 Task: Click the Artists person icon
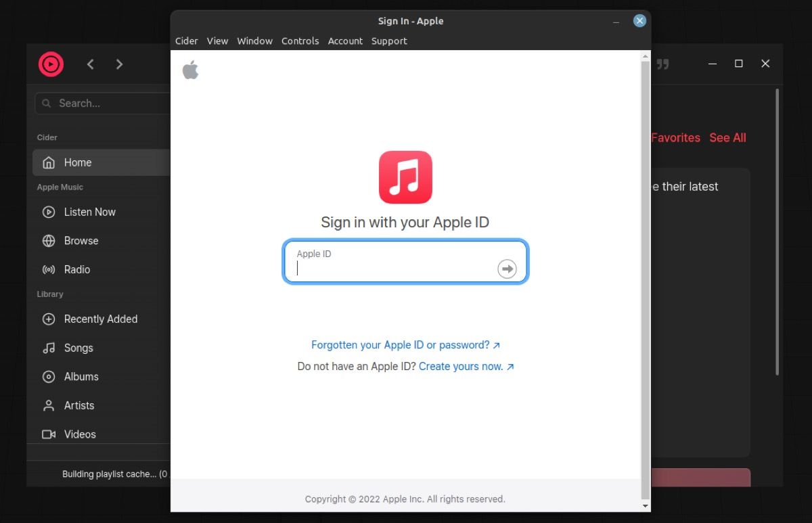pyautogui.click(x=49, y=405)
